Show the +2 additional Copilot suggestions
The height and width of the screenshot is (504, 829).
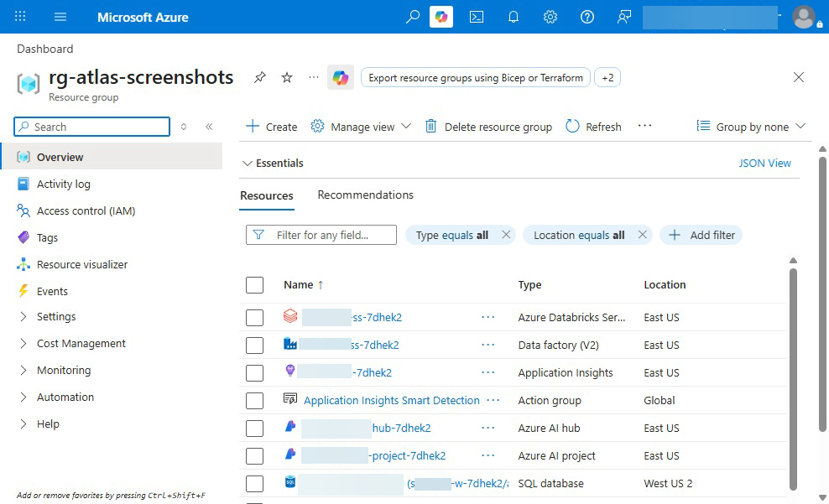point(607,78)
